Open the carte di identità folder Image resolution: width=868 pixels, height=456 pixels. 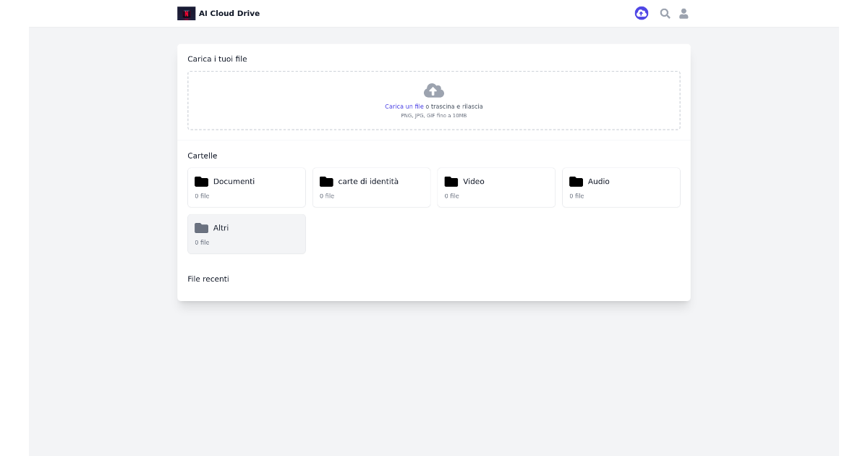point(372,187)
